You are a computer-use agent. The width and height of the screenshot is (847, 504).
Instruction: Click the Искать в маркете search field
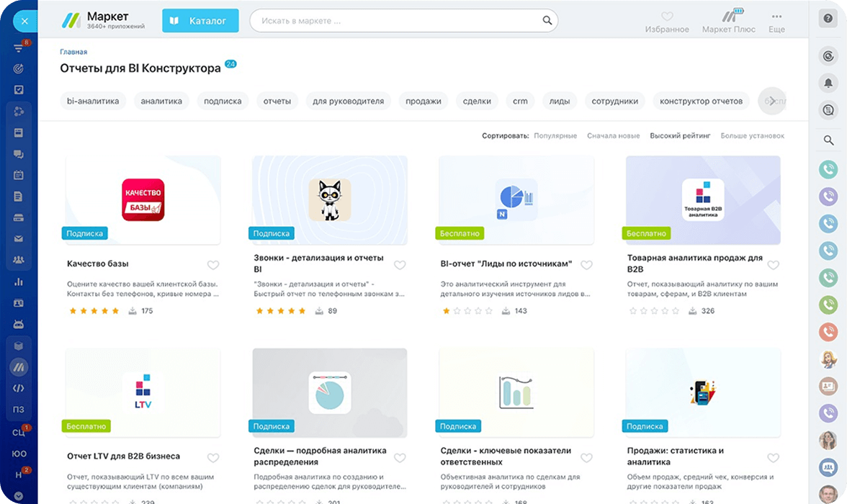tap(396, 21)
